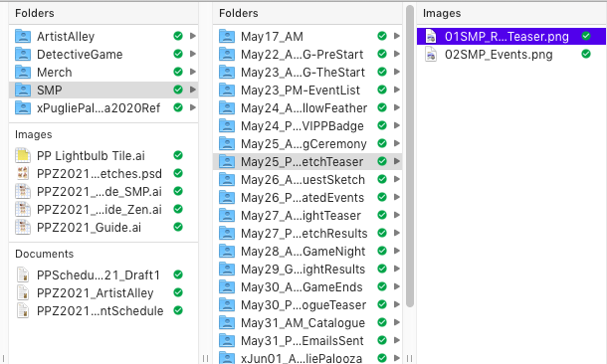Click the xPugliePal...a2020Ref folder icon
This screenshot has width=607, height=364.
tap(23, 108)
